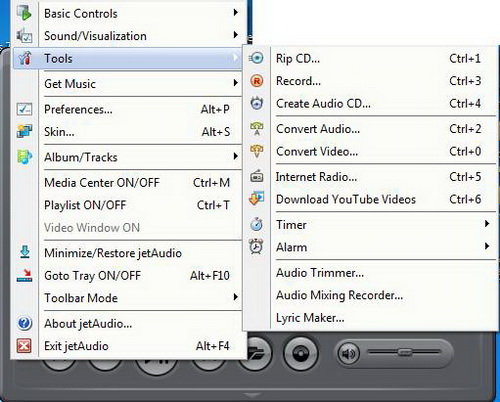Click the Create Audio CD burner icon
500x402 pixels.
click(x=256, y=103)
